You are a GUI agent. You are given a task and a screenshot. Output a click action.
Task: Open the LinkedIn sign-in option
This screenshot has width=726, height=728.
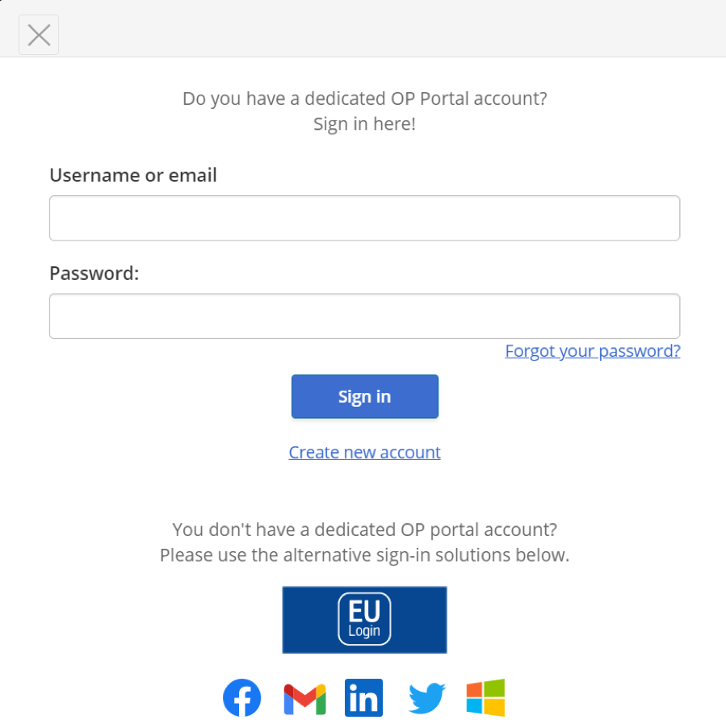pos(363,697)
